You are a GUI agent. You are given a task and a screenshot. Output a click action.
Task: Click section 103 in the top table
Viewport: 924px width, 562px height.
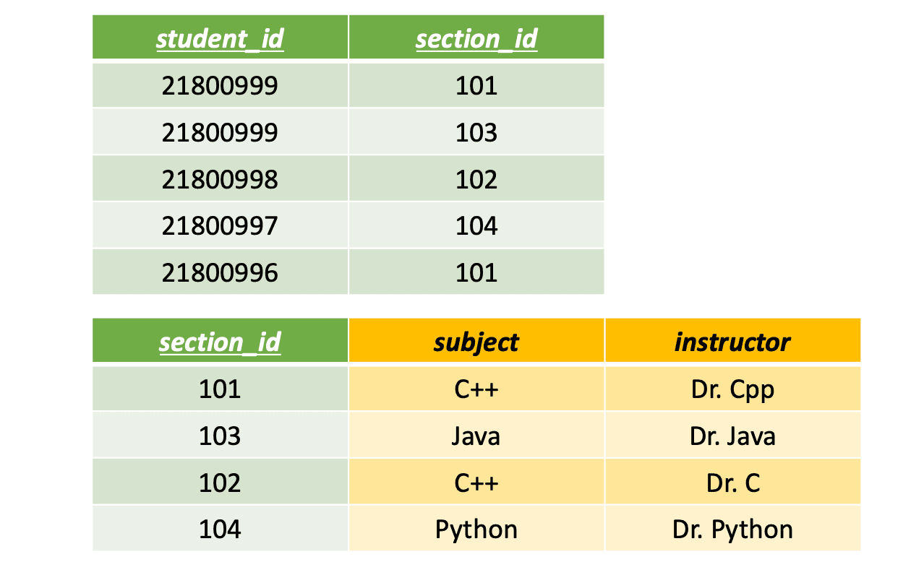pyautogui.click(x=476, y=132)
